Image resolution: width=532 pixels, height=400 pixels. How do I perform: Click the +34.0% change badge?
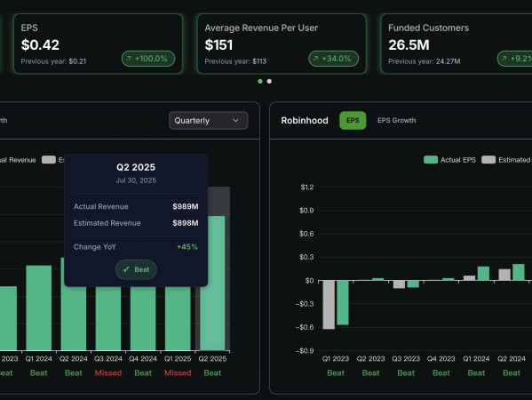334,59
